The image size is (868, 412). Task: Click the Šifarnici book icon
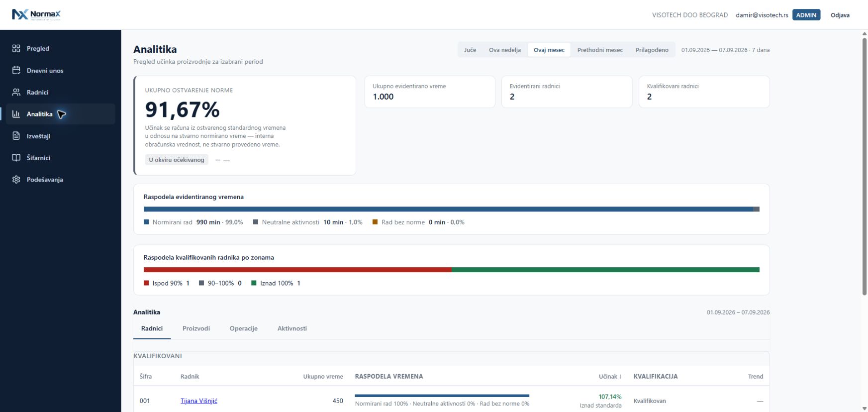16,158
